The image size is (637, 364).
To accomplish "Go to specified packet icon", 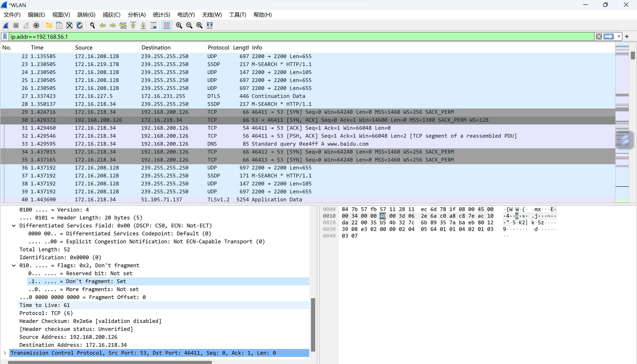I will pos(123,25).
